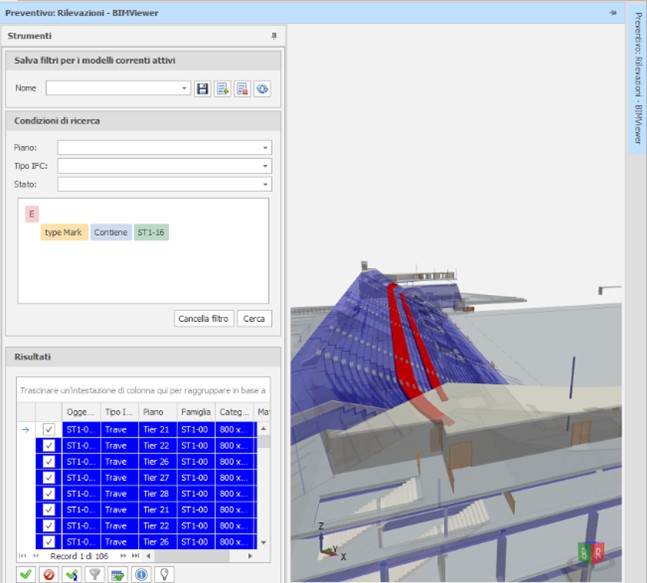The image size is (647, 583).
Task: Expand the Tipo IFC dropdown
Action: pyautogui.click(x=265, y=166)
